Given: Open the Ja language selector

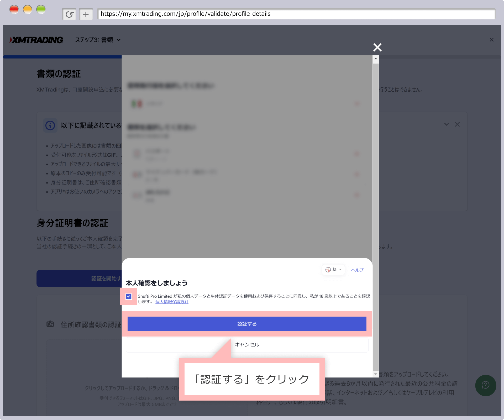Looking at the screenshot, I should click(x=334, y=270).
